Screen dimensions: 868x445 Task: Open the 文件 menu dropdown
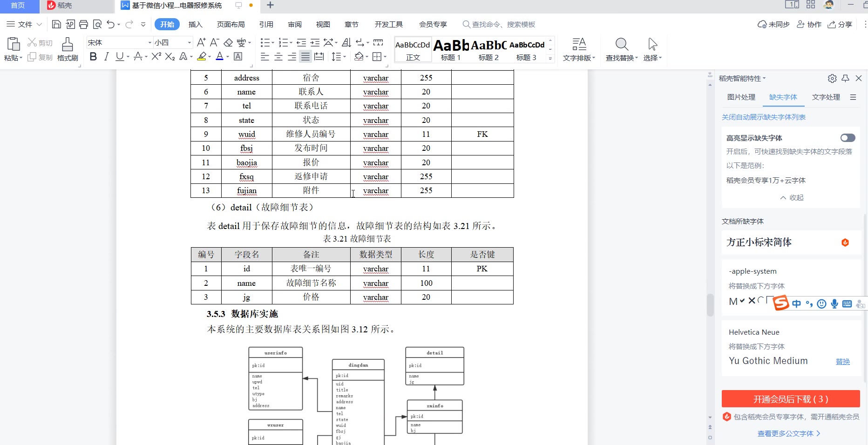24,24
